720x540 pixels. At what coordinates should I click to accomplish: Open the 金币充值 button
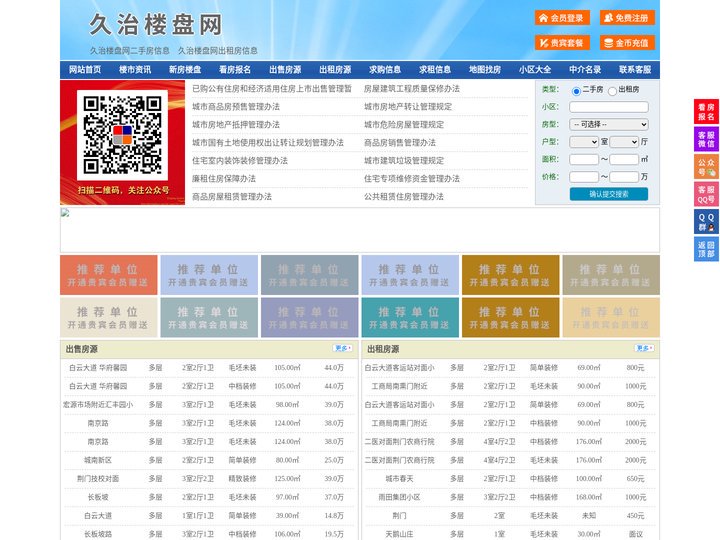click(x=627, y=43)
